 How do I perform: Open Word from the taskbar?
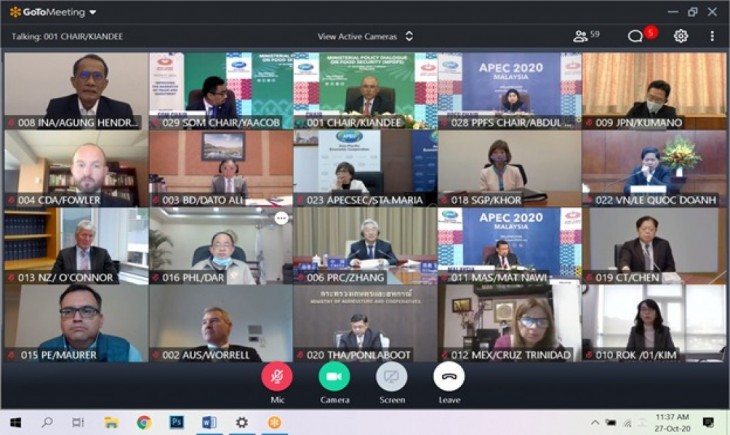tap(209, 422)
